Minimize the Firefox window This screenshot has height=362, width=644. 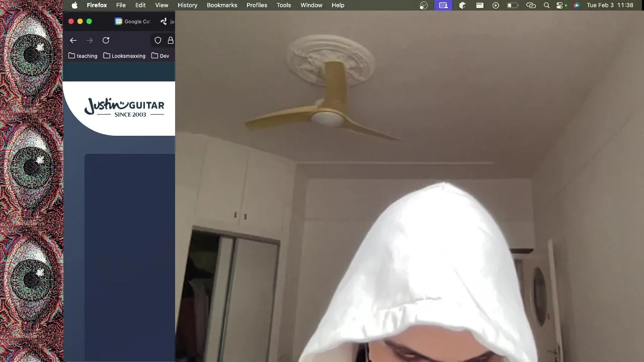[80, 21]
